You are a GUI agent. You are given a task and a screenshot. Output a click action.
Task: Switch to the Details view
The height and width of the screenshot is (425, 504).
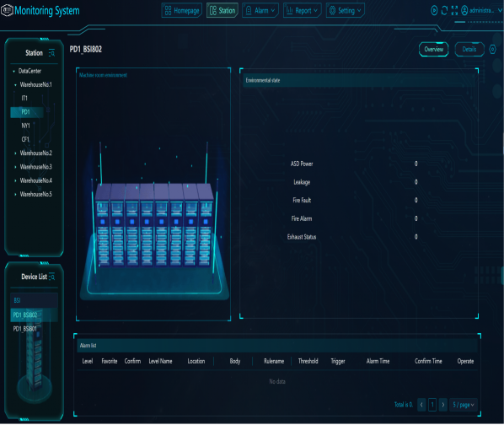click(469, 50)
